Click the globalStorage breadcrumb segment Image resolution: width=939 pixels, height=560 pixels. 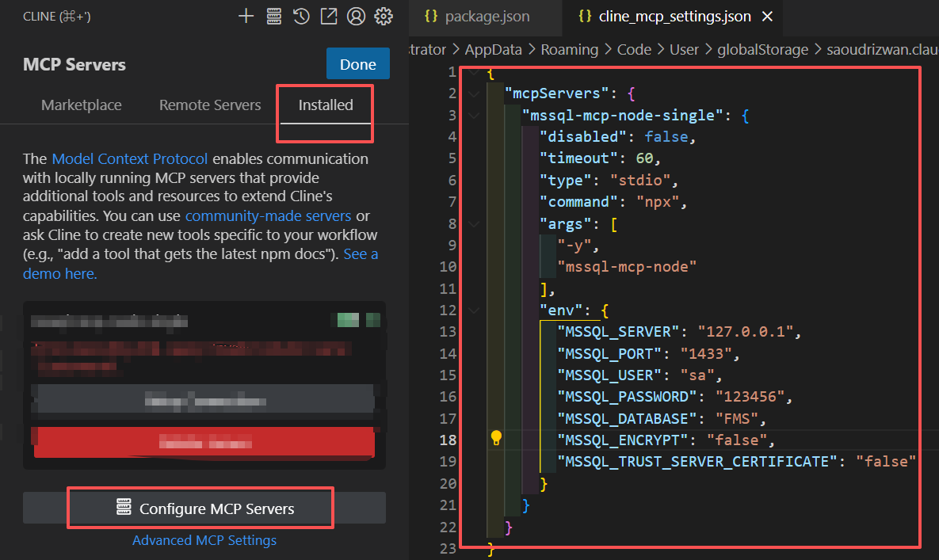(x=763, y=50)
